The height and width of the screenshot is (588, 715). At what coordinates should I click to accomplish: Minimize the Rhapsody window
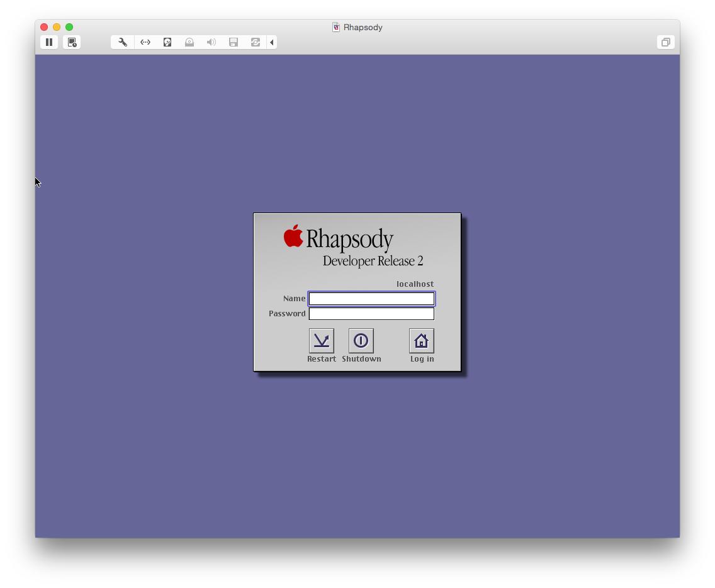(57, 27)
